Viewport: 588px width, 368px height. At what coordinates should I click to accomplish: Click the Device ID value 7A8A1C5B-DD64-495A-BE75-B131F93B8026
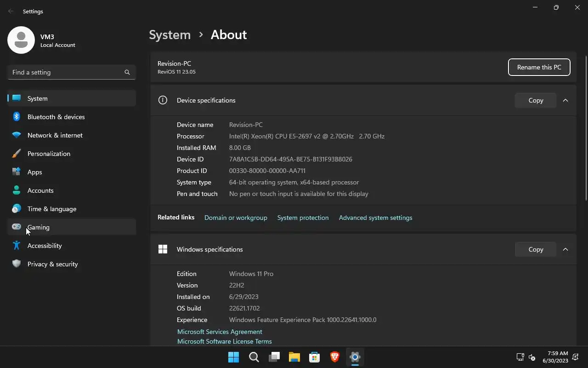291,159
